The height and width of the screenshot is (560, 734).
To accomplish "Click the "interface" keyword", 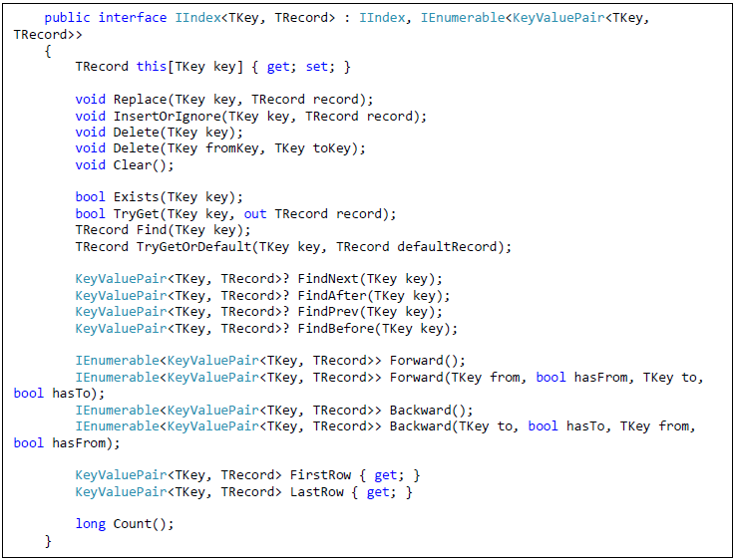I will pyautogui.click(x=133, y=18).
